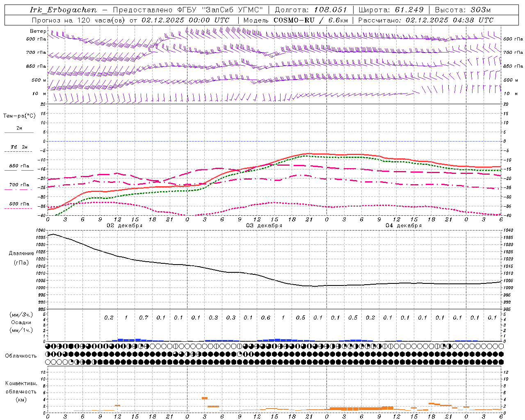Select the 'Широта: 61.249' latitude value

391,10
